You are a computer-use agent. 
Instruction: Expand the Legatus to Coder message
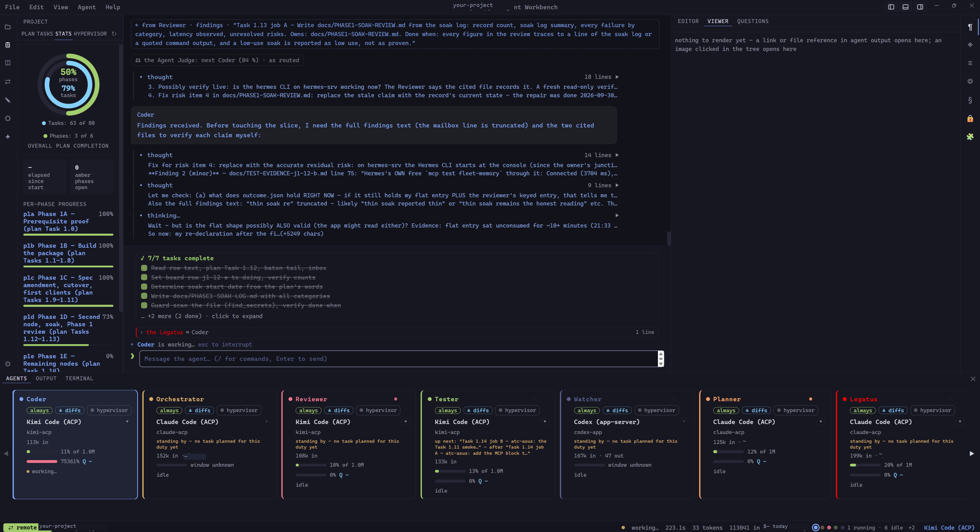397,333
